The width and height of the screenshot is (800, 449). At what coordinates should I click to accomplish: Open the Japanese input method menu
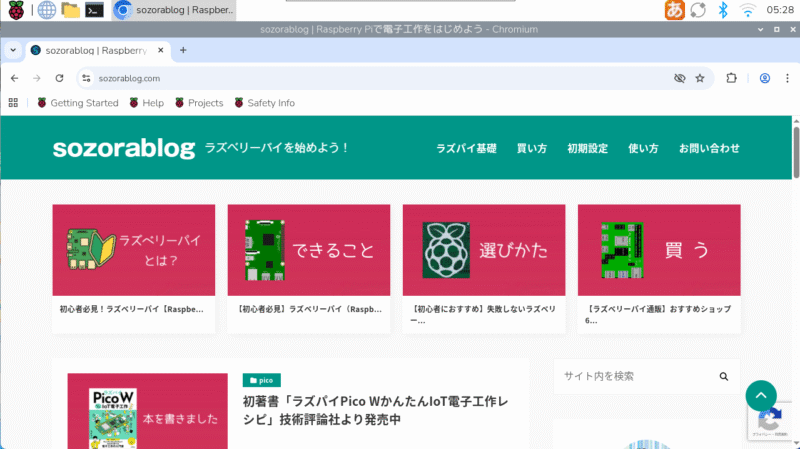(x=675, y=11)
